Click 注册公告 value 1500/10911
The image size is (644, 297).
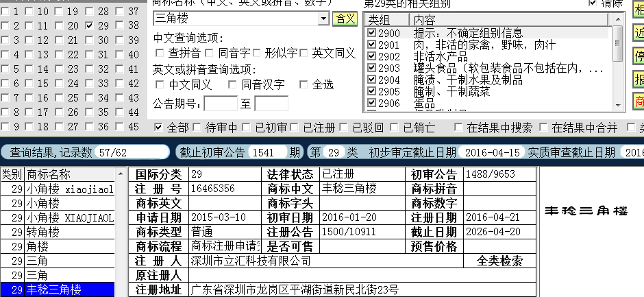point(349,232)
